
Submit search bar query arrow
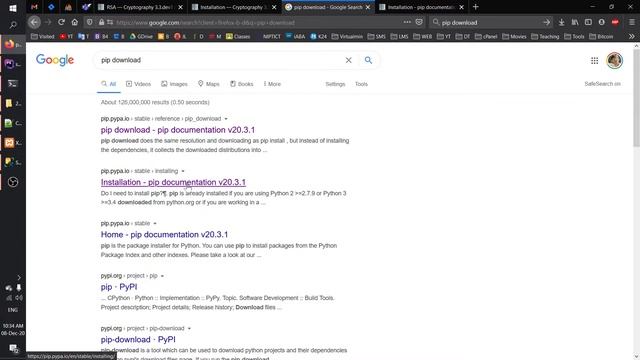[547, 22]
